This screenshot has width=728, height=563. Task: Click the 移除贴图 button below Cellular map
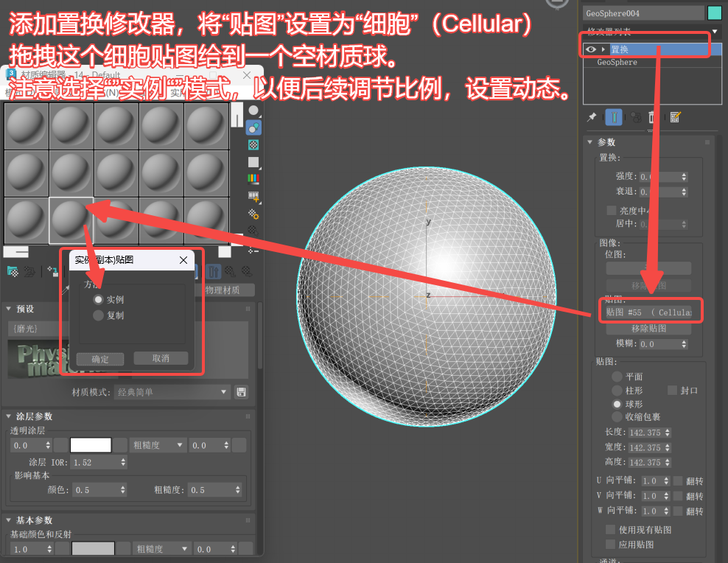coord(648,329)
